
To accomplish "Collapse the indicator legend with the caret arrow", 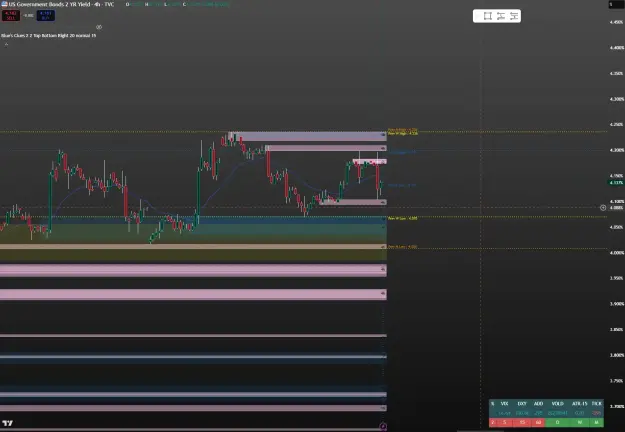I will point(6,44).
